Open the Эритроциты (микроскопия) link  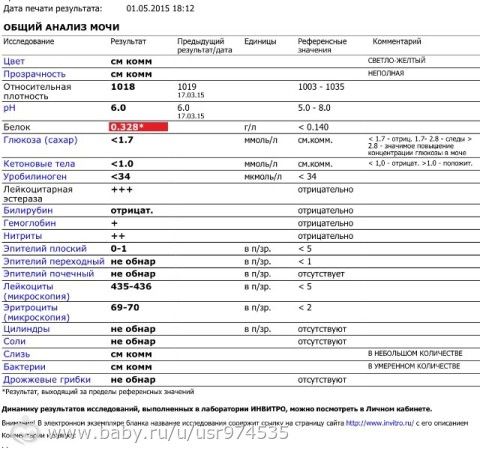[37, 312]
